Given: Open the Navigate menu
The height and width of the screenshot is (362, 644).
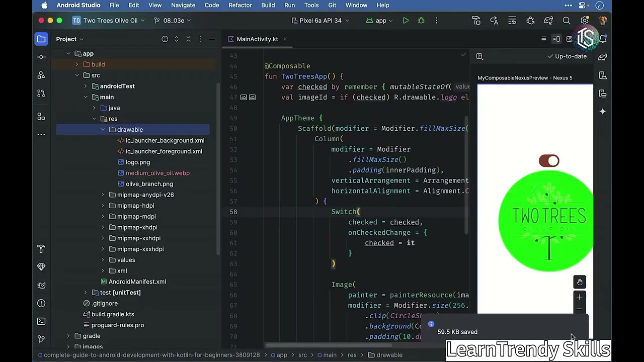Looking at the screenshot, I should coord(183,5).
